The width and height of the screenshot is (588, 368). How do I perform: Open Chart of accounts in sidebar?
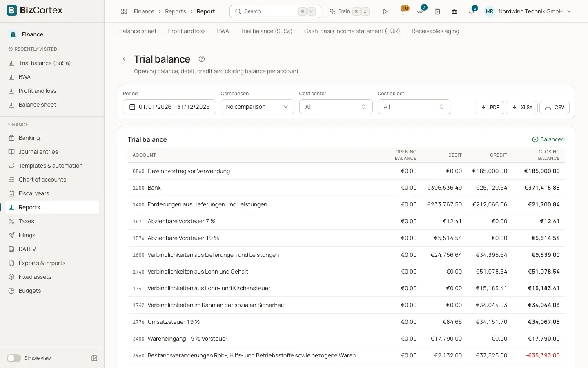pos(42,180)
